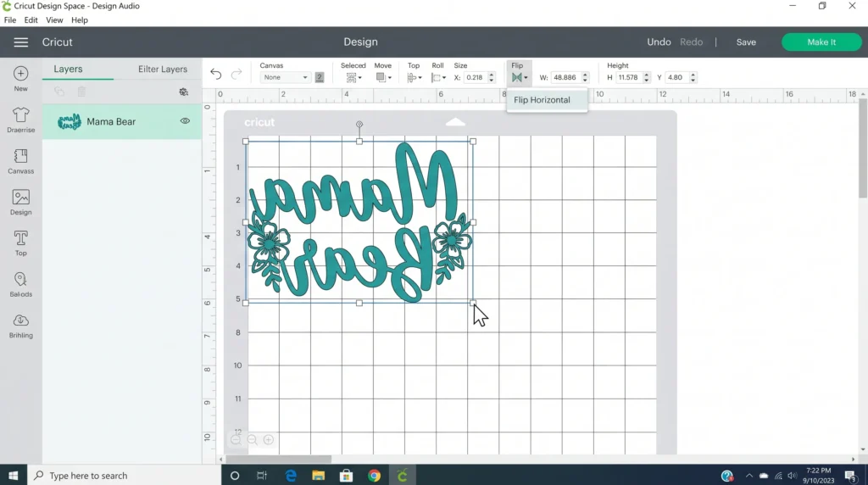Expand the Top align dropdown
Image resolution: width=868 pixels, height=485 pixels.
(x=414, y=77)
